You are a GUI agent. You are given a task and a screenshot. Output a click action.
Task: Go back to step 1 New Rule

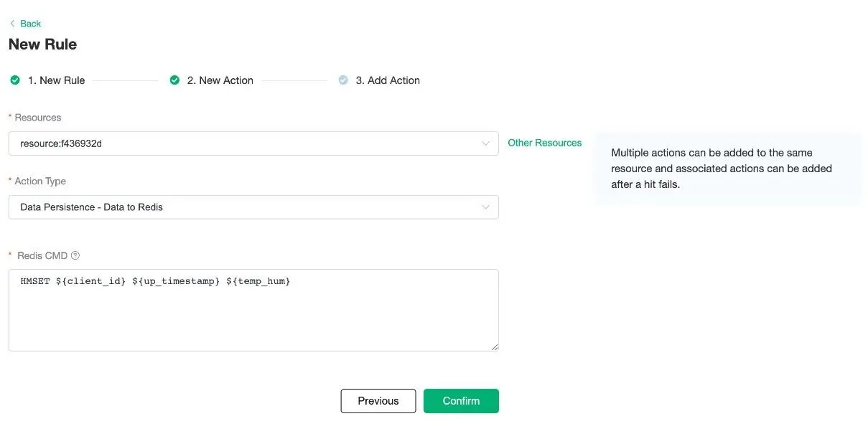tap(55, 80)
